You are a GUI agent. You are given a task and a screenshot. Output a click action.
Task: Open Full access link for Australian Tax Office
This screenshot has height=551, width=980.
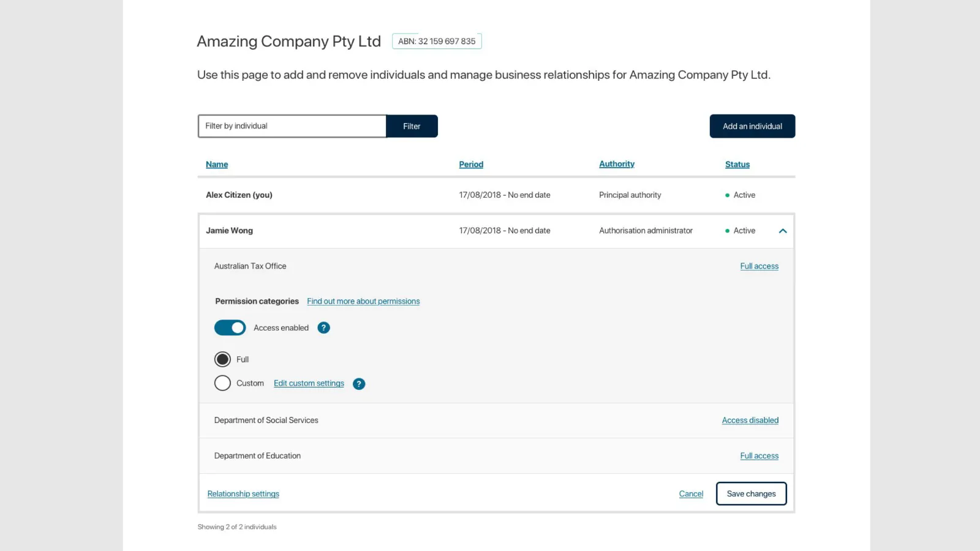click(x=759, y=266)
